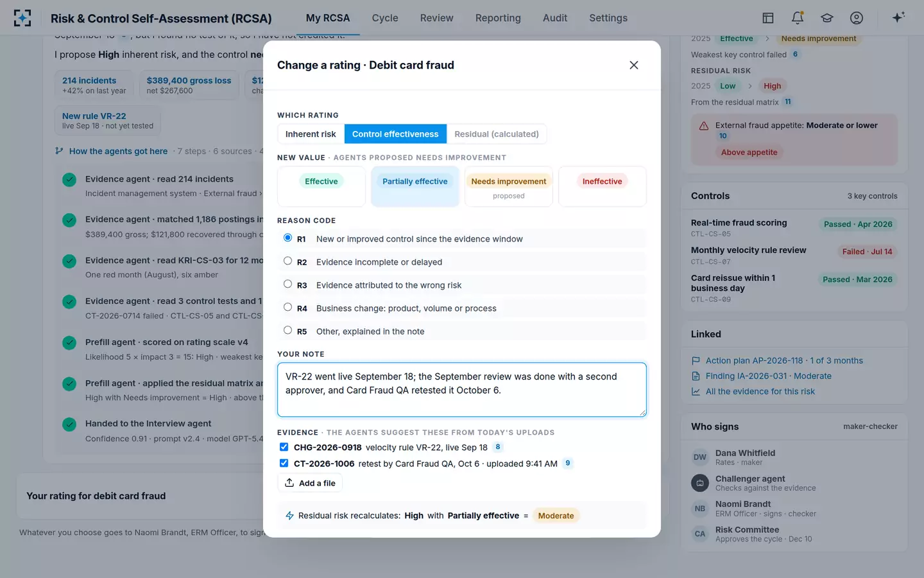
Task: Choose the Residual (calculated) segment
Action: [497, 134]
